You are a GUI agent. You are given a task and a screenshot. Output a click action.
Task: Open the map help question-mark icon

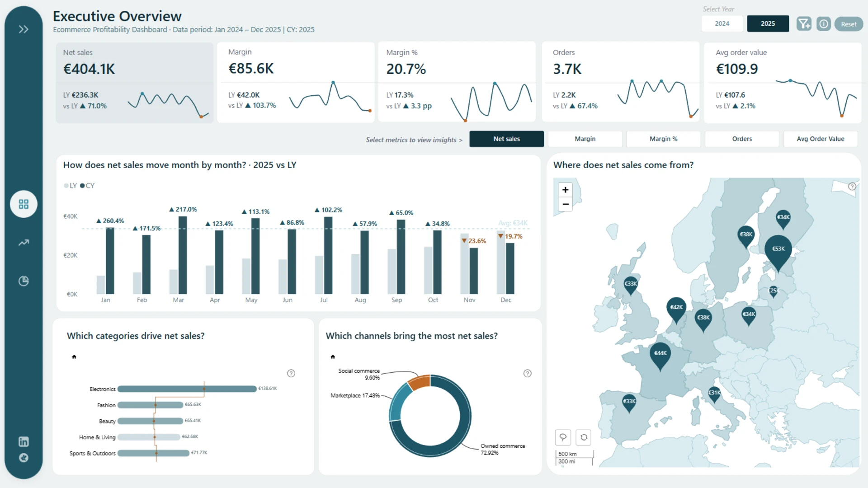tap(852, 186)
